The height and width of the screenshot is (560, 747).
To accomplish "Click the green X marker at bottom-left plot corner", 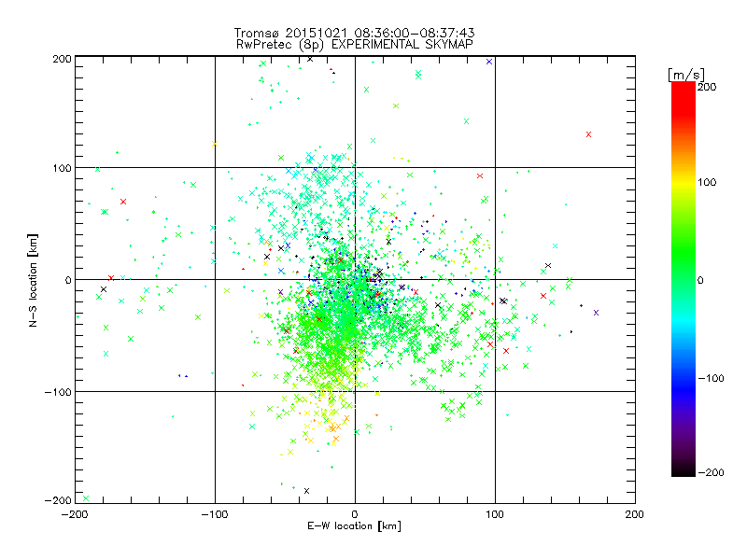I will (86, 498).
